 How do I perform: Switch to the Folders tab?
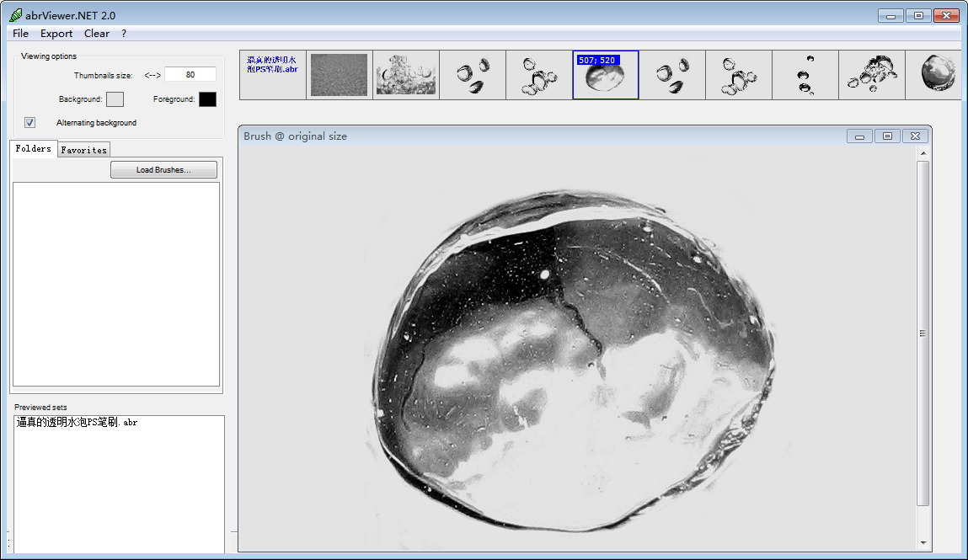[x=34, y=149]
